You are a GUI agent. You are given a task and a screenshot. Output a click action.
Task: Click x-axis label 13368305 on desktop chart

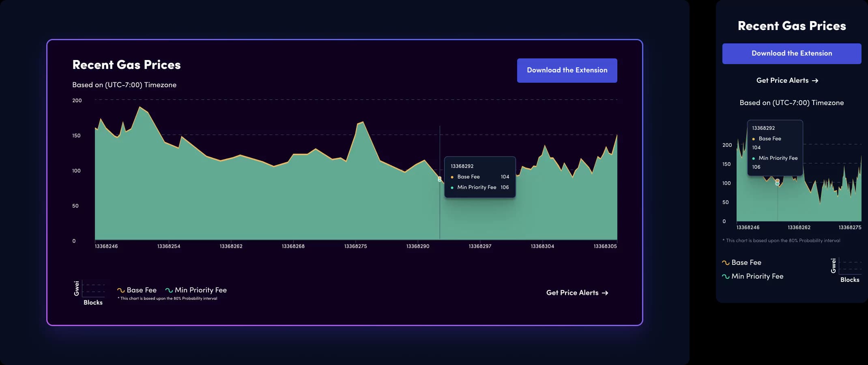pos(605,246)
